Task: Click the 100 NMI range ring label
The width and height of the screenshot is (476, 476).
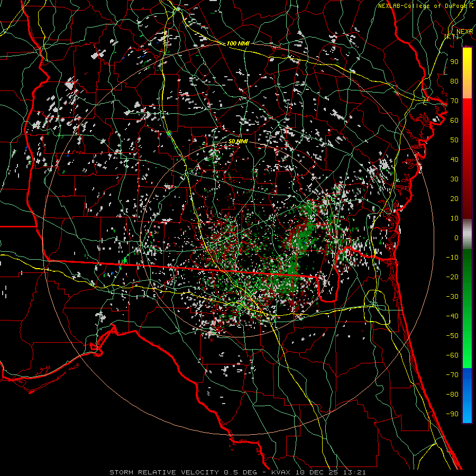Action: pos(238,43)
